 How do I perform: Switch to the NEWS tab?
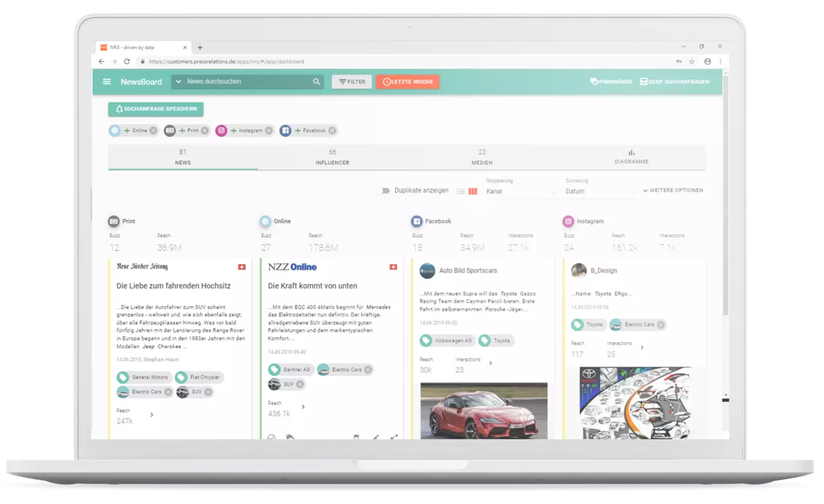coord(183,157)
